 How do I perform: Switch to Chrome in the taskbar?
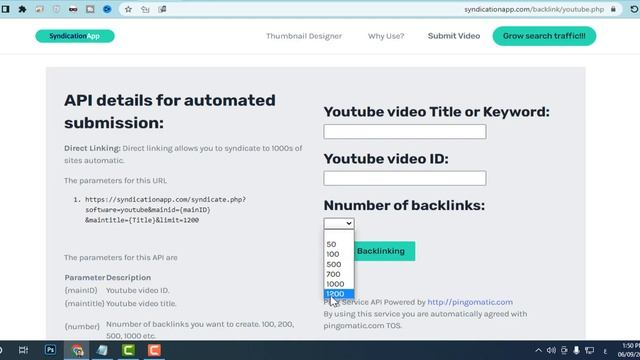tap(77, 350)
